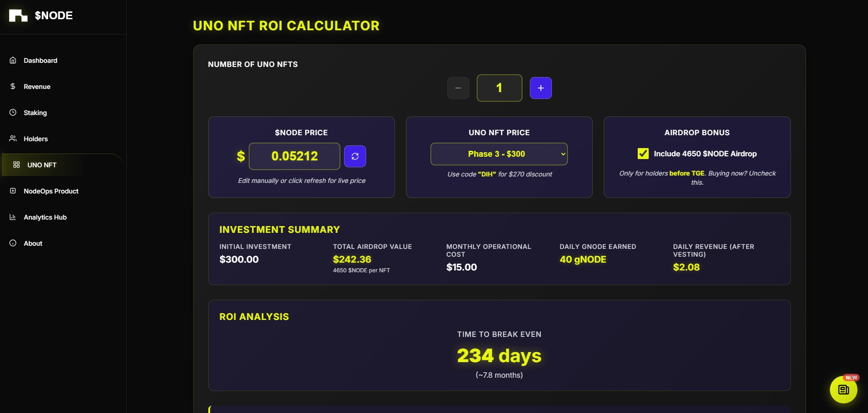868x413 pixels.
Task: Increase the number of UNO NFTs
Action: coord(540,88)
